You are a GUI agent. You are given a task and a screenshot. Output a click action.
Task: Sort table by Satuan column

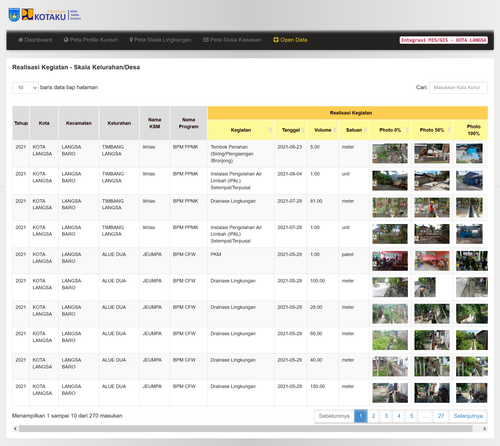[x=354, y=130]
